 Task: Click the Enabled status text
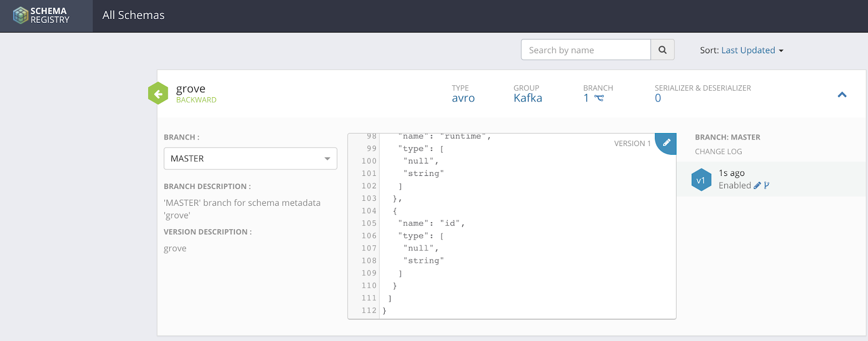[x=735, y=186]
